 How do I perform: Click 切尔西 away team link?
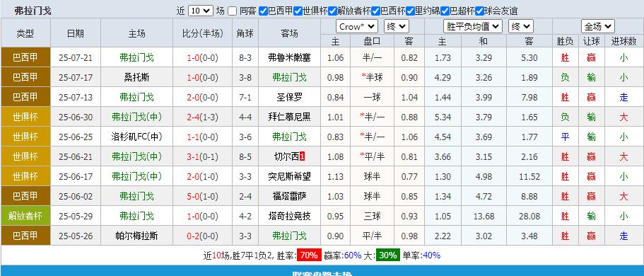point(286,156)
